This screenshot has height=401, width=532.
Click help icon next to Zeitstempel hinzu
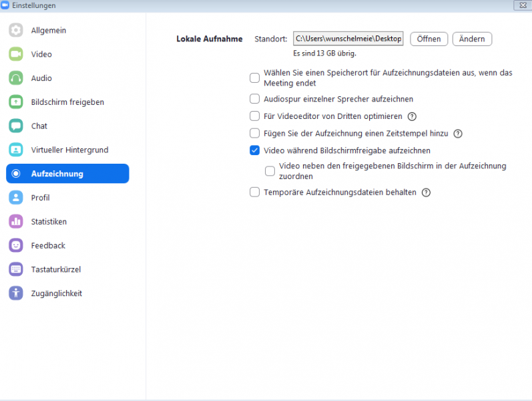[x=458, y=134]
